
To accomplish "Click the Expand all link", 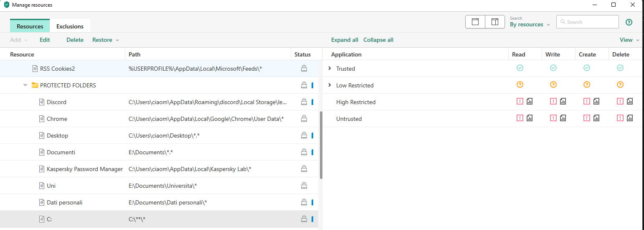I will coord(345,40).
